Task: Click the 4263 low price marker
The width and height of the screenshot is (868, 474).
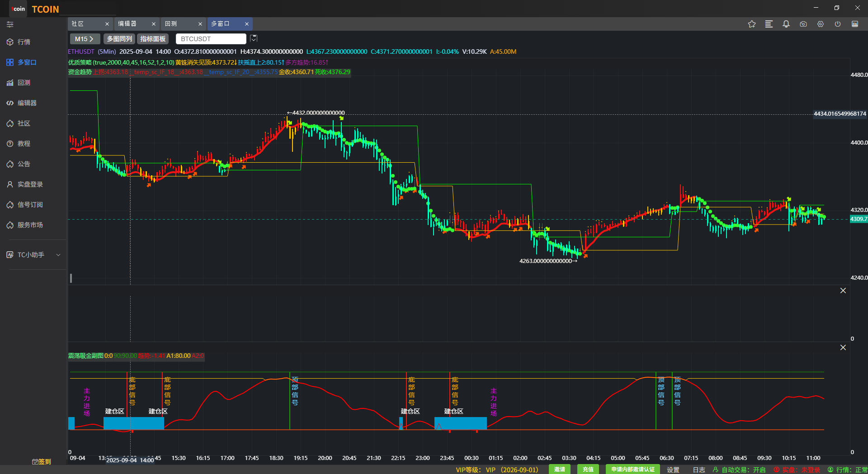Action: 548,261
